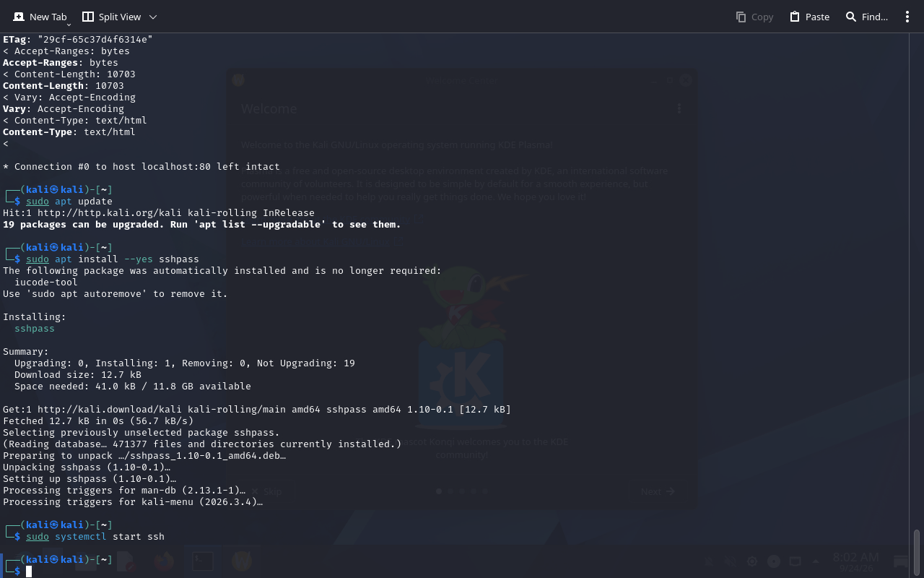The width and height of the screenshot is (924, 578).
Task: Click the faint Skip button in Welcome dialog
Action: pos(266,491)
